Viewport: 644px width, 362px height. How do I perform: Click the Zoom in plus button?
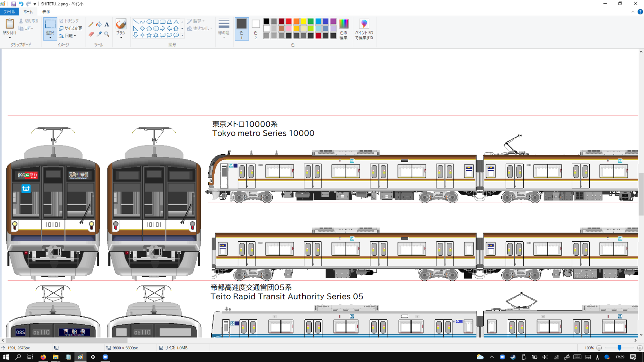[639, 348]
